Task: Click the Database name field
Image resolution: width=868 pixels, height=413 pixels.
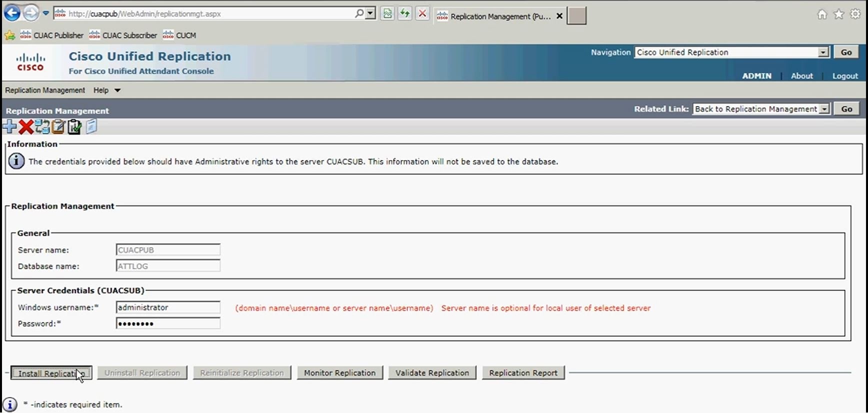Action: click(x=168, y=266)
